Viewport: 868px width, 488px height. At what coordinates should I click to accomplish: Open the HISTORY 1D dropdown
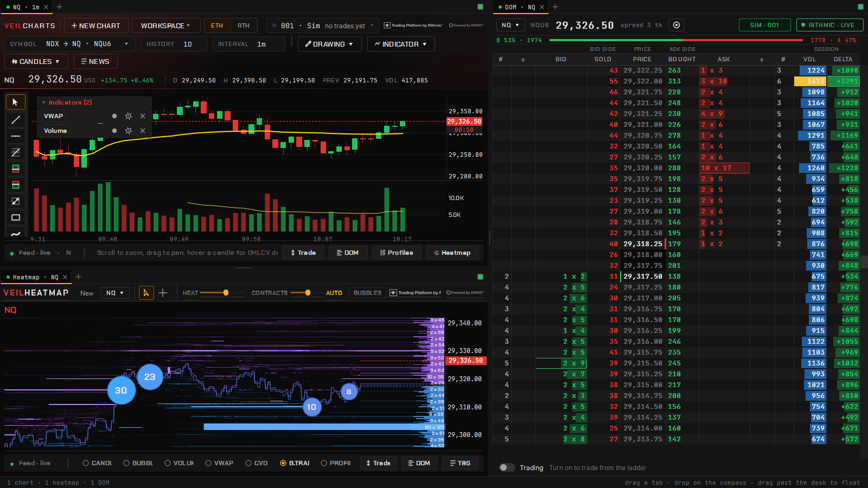click(174, 44)
